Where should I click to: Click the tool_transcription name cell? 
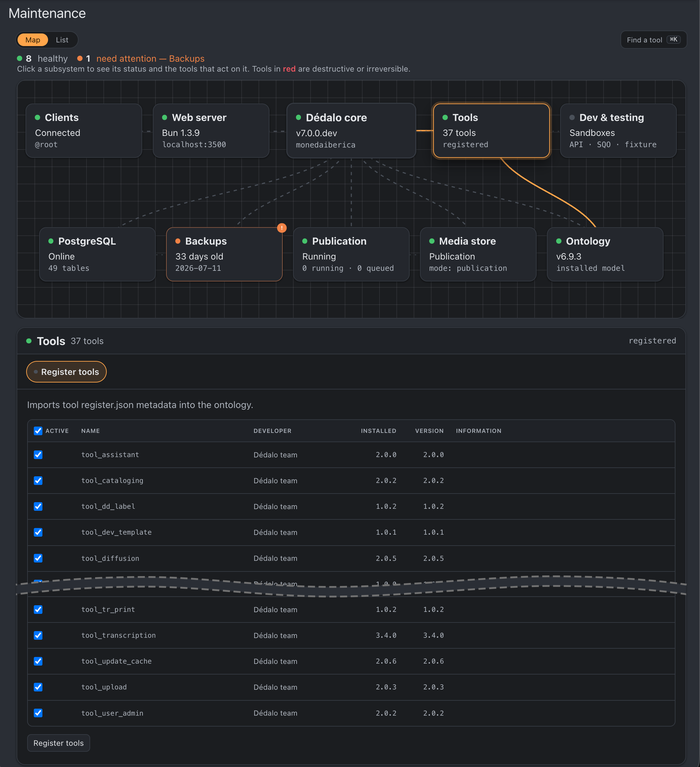(x=118, y=635)
